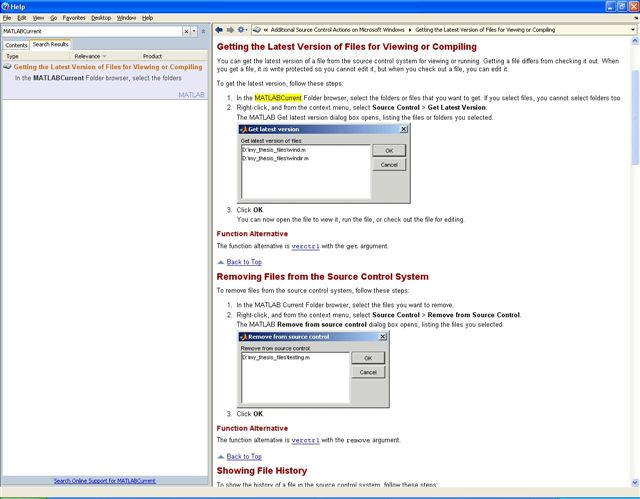Open the verctrl function link for get
The height and width of the screenshot is (499, 640).
(305, 245)
